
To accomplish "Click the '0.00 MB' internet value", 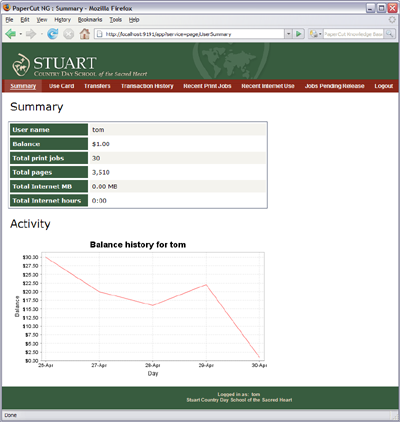I will [104, 187].
